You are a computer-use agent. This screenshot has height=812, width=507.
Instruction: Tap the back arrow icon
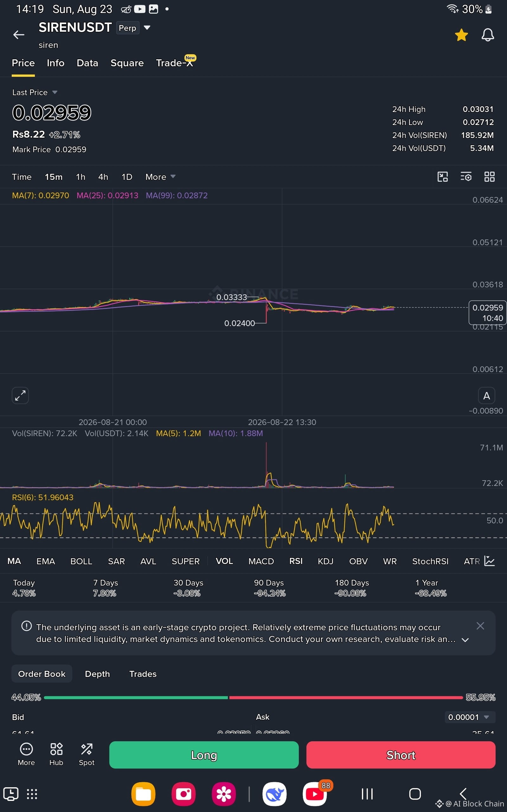click(x=19, y=35)
